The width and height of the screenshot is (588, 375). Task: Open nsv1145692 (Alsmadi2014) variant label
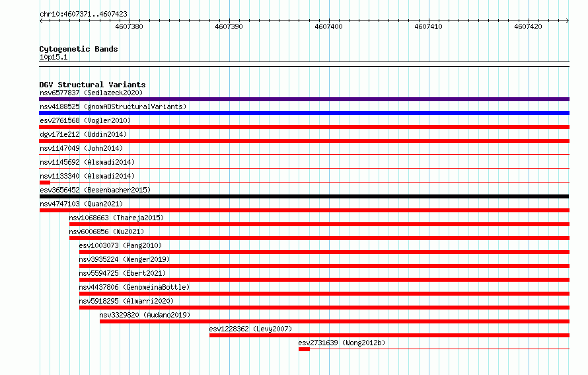87,162
